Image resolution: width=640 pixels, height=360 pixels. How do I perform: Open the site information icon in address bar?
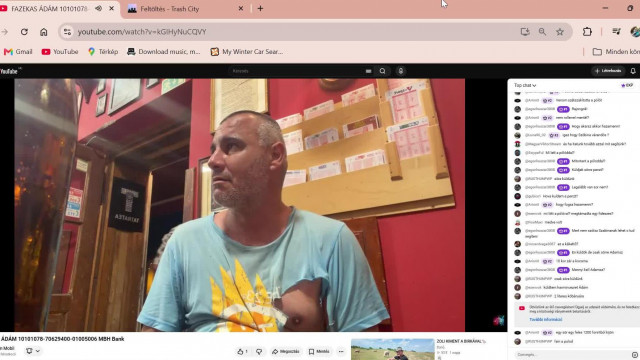(x=67, y=32)
